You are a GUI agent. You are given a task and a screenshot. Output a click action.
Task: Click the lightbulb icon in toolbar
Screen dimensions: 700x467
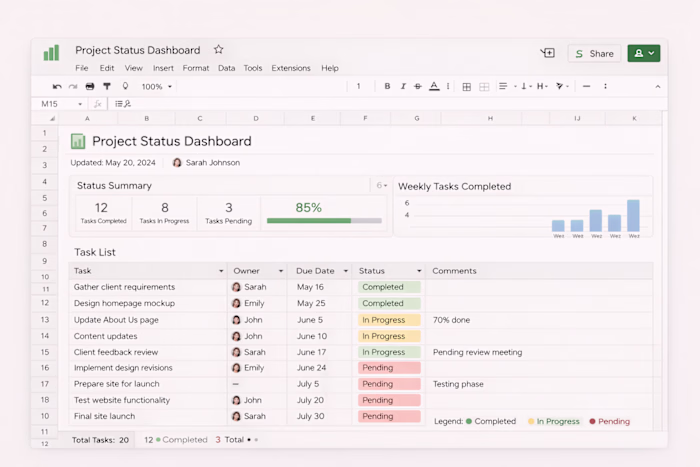click(x=125, y=86)
